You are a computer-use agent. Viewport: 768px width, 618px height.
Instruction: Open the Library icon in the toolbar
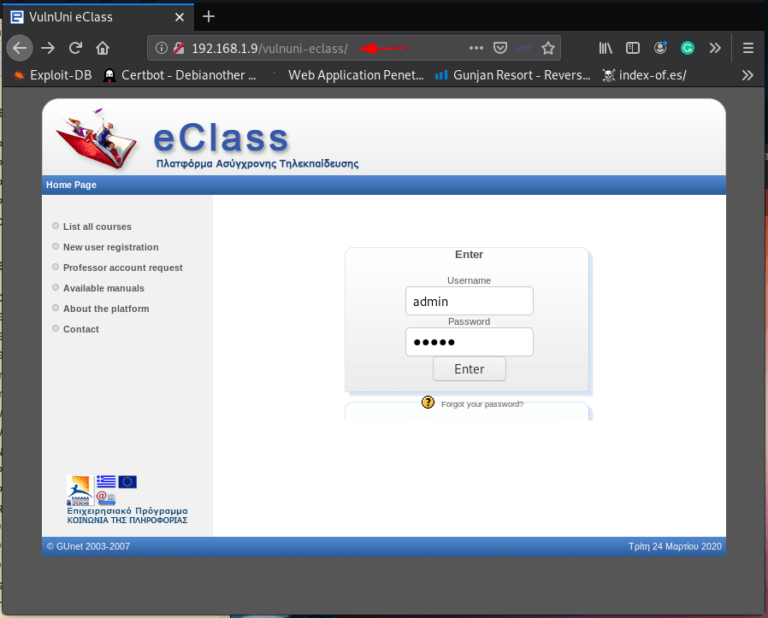(x=606, y=48)
